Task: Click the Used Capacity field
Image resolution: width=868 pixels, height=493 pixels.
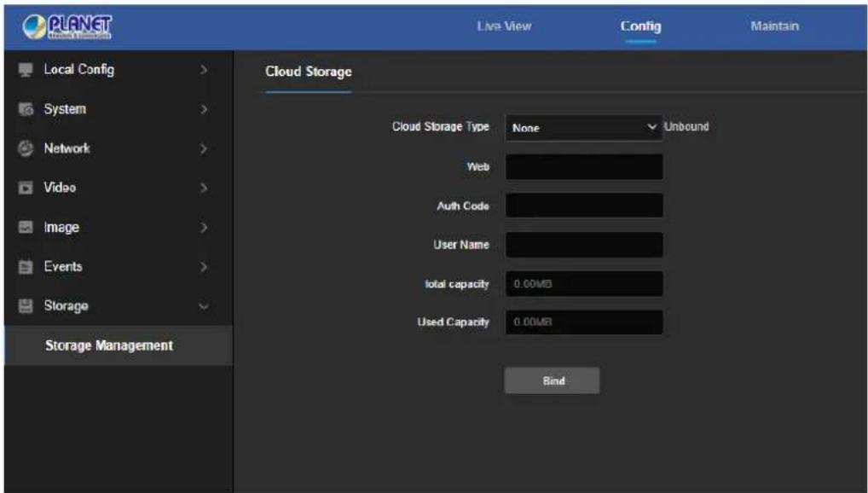Action: pyautogui.click(x=584, y=322)
